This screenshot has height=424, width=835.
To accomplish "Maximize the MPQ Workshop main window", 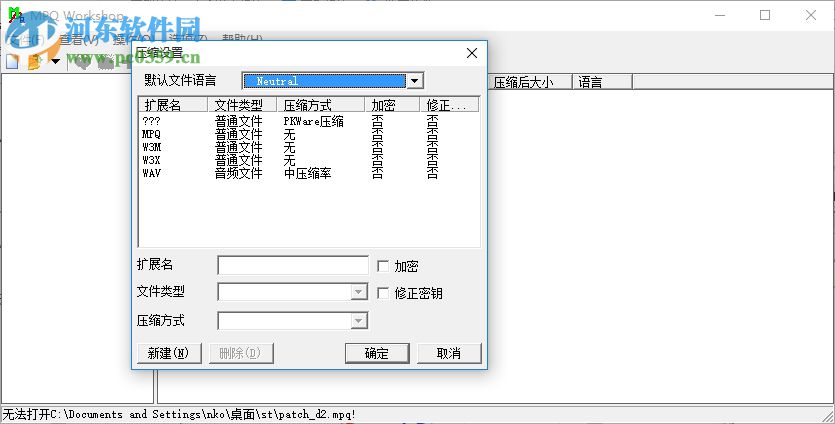I will click(x=765, y=15).
